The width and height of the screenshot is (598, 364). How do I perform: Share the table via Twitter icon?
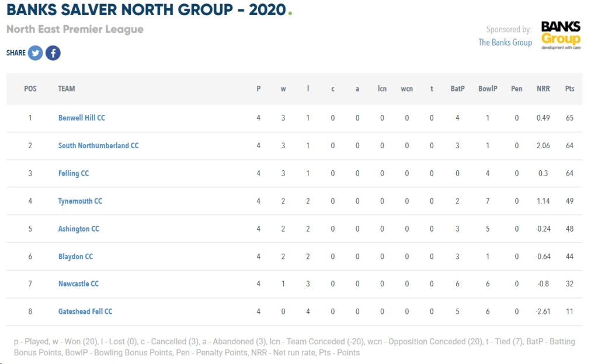pyautogui.click(x=35, y=53)
